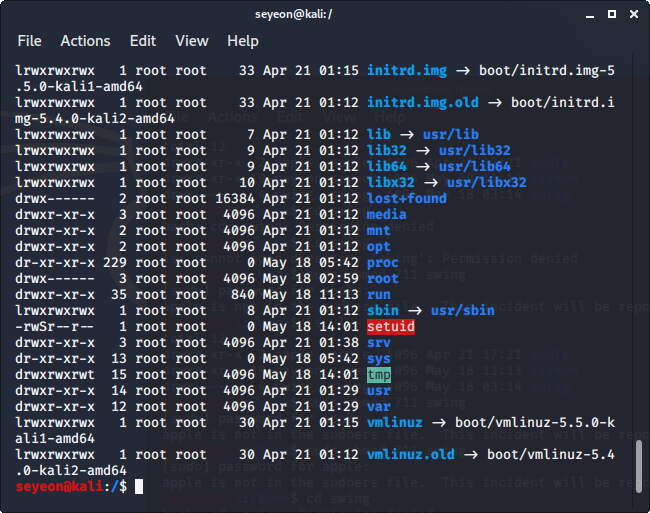Click the .0-kali2-amd64 wrapped line

tap(71, 471)
